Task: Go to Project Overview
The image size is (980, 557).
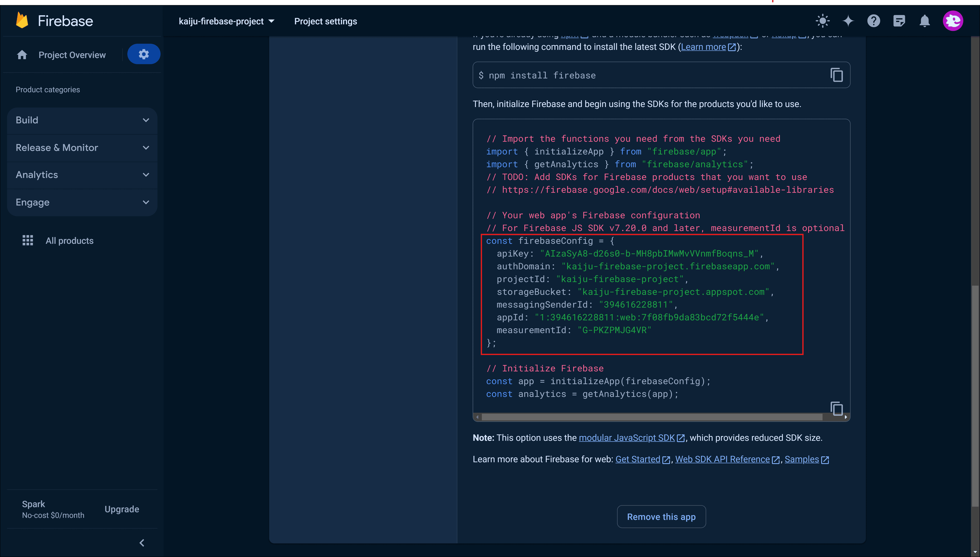Action: click(72, 55)
